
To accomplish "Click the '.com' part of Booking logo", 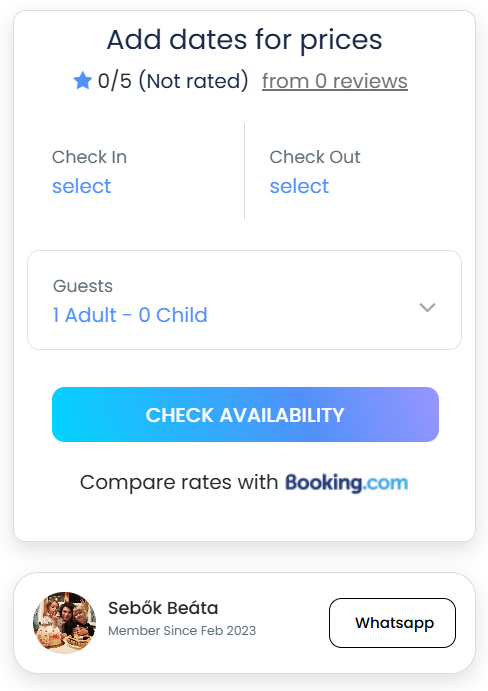I will [x=385, y=483].
